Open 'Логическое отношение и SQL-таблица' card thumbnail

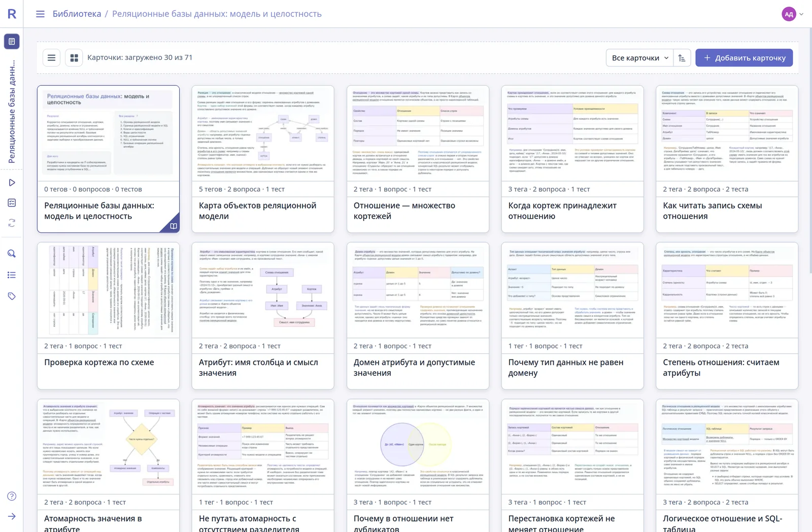727,447
